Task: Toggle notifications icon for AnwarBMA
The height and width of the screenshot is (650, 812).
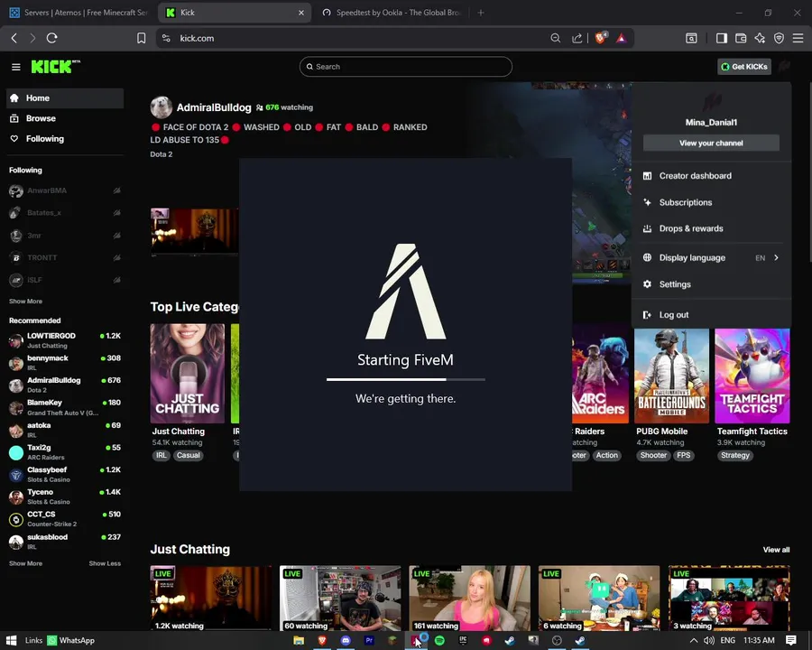Action: pos(117,190)
